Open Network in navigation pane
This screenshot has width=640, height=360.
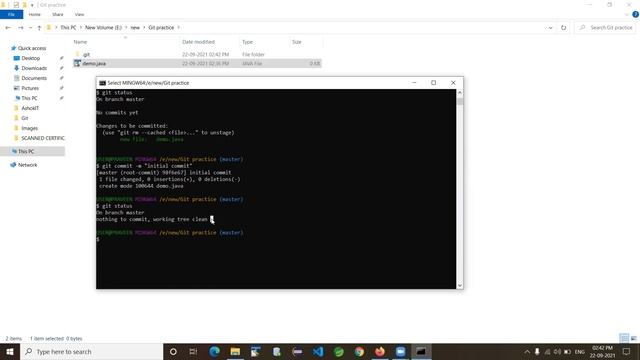[x=27, y=165]
